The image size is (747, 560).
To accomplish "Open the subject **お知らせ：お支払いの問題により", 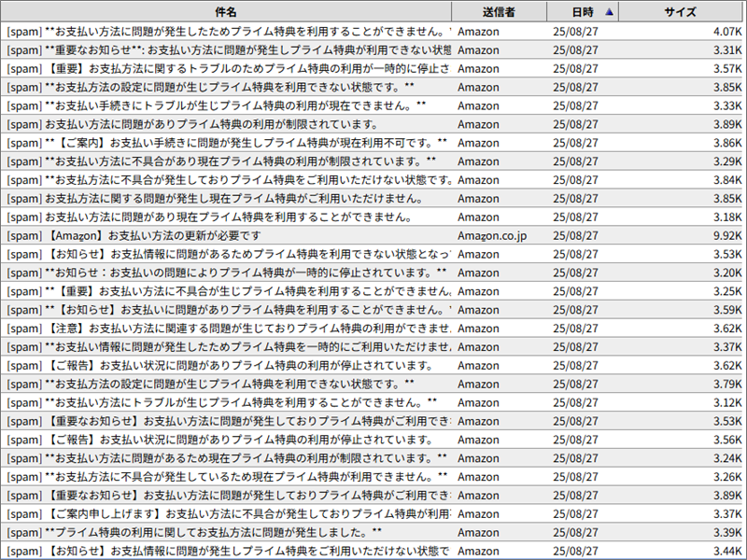I will (227, 273).
